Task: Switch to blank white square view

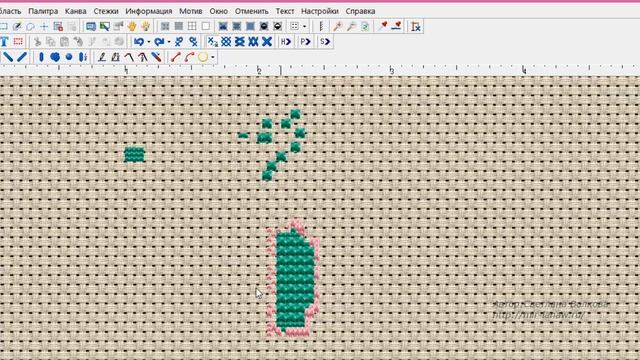Action: pyautogui.click(x=206, y=27)
